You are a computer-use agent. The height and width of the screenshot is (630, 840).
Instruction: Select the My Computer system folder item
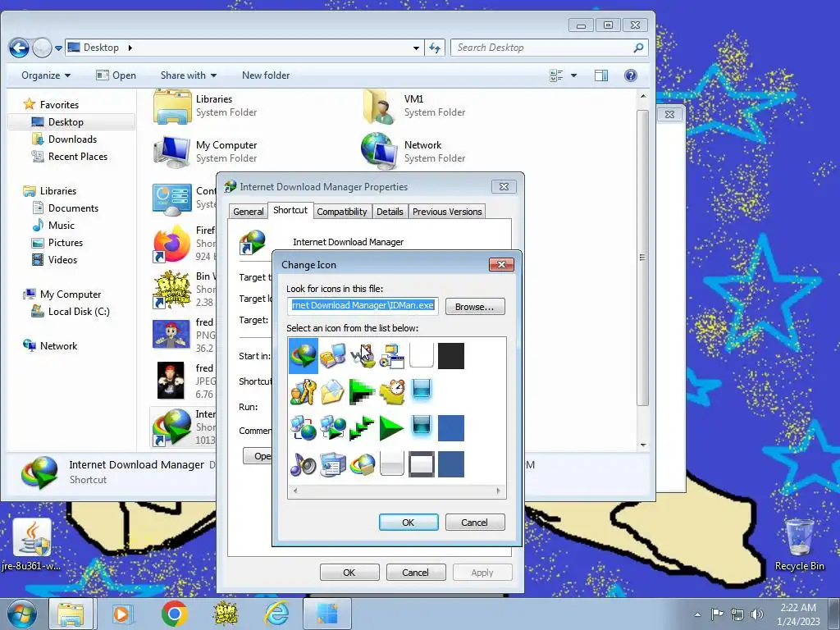[x=205, y=152]
